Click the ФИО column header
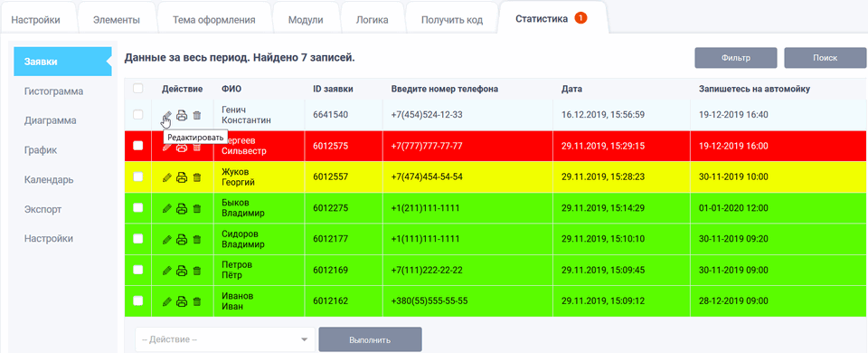868x353 pixels. point(231,89)
